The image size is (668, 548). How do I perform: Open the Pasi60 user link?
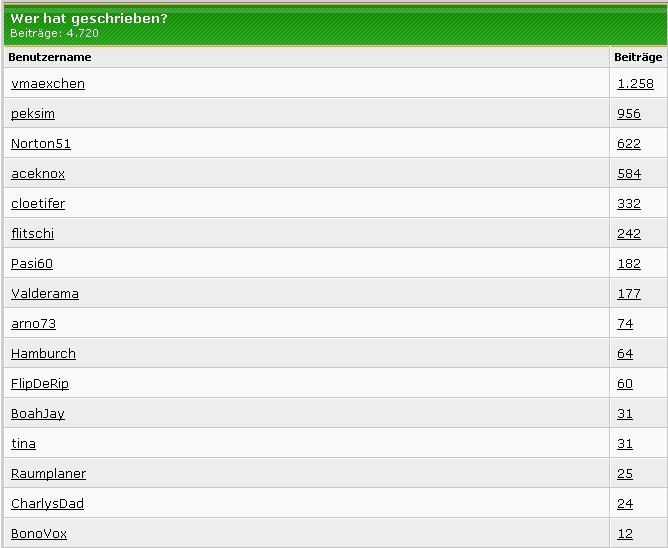[31, 264]
